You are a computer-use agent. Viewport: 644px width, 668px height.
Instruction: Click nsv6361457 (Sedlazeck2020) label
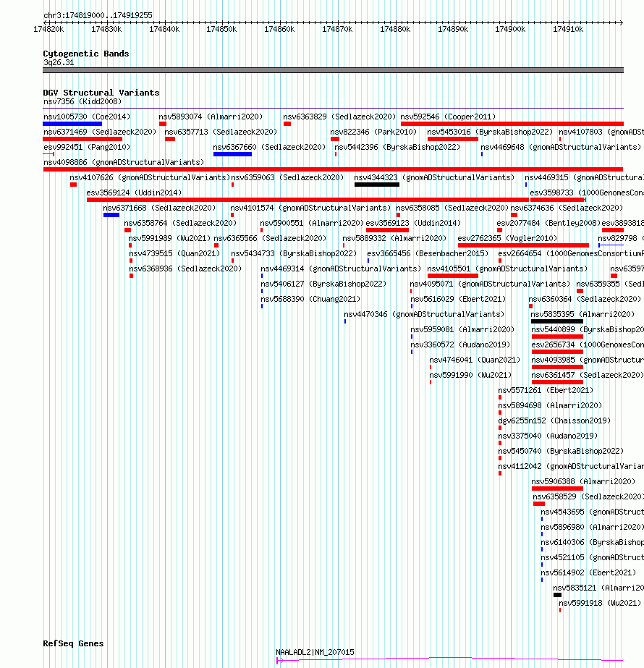(x=588, y=376)
